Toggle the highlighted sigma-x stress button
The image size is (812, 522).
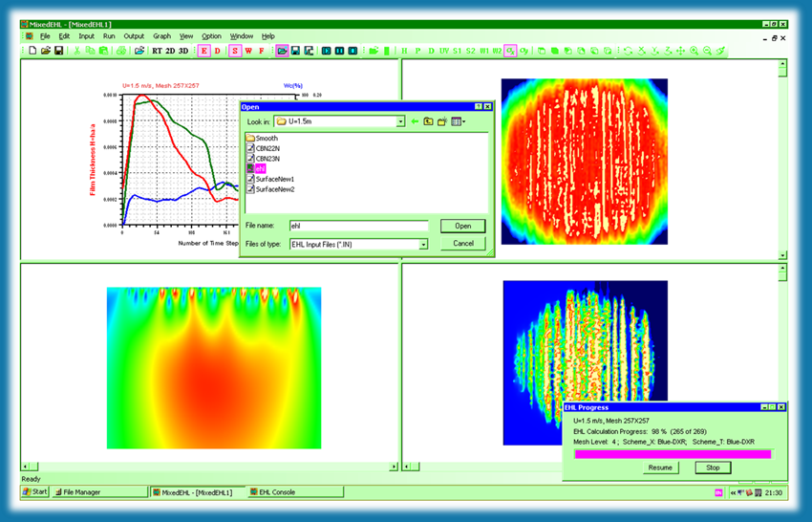[x=510, y=51]
